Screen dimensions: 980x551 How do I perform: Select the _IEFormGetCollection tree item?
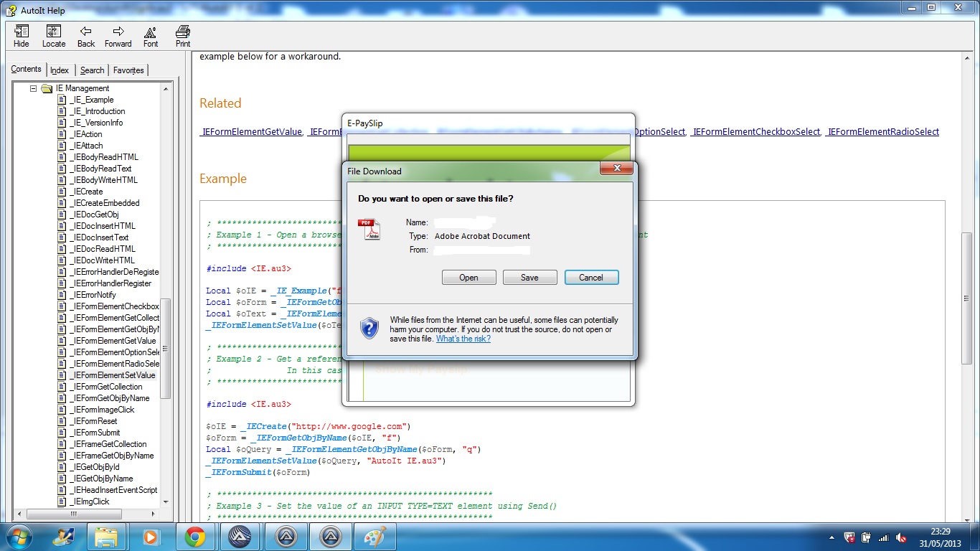[106, 387]
